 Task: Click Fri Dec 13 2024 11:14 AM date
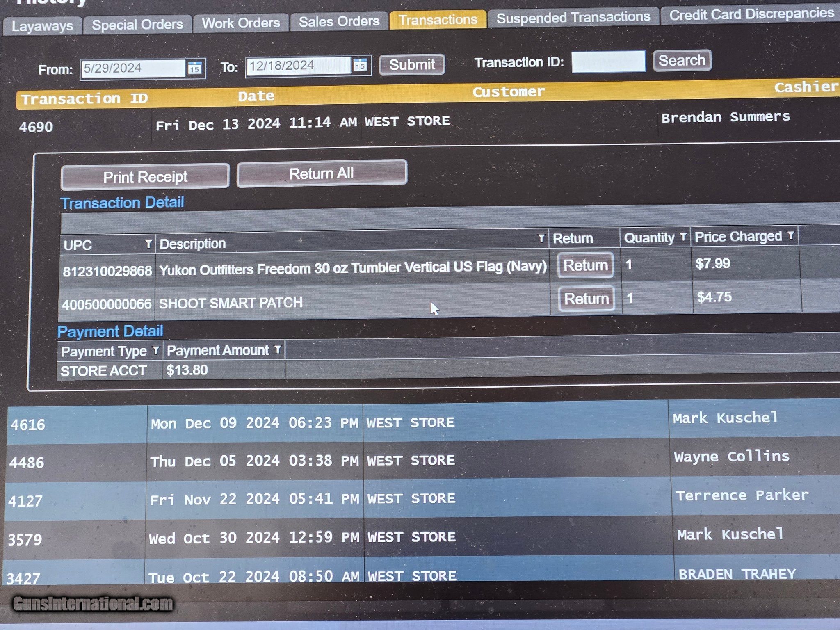click(256, 124)
